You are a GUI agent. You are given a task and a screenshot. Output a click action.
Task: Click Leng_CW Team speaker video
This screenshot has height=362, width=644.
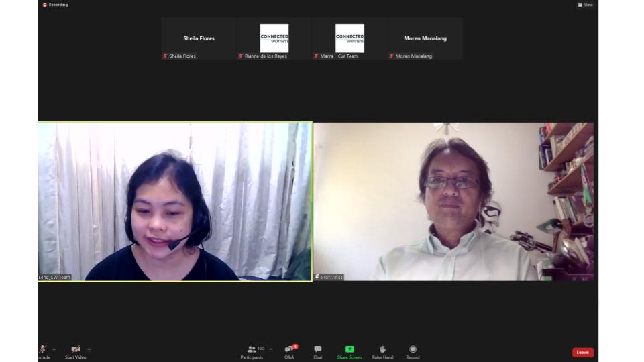click(x=174, y=201)
